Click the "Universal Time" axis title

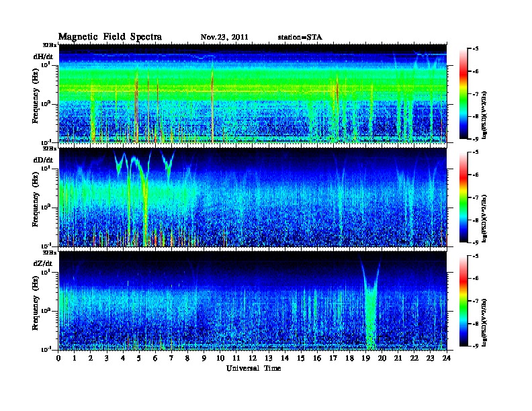[253, 368]
